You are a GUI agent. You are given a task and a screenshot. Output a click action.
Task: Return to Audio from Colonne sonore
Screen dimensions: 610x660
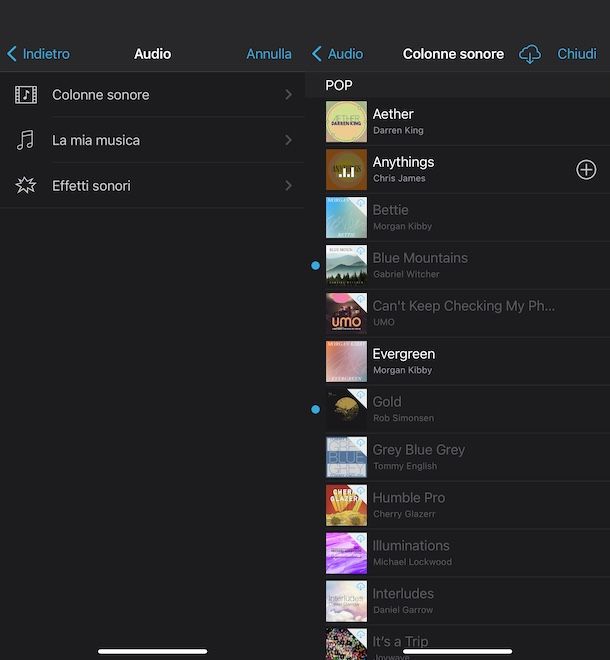(x=337, y=54)
